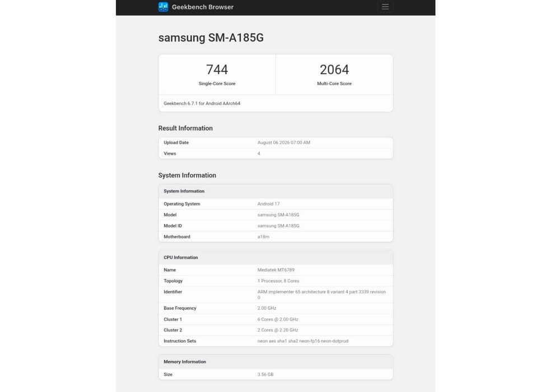This screenshot has width=560, height=392.
Task: Click the Cluster 2 label
Action: click(173, 330)
